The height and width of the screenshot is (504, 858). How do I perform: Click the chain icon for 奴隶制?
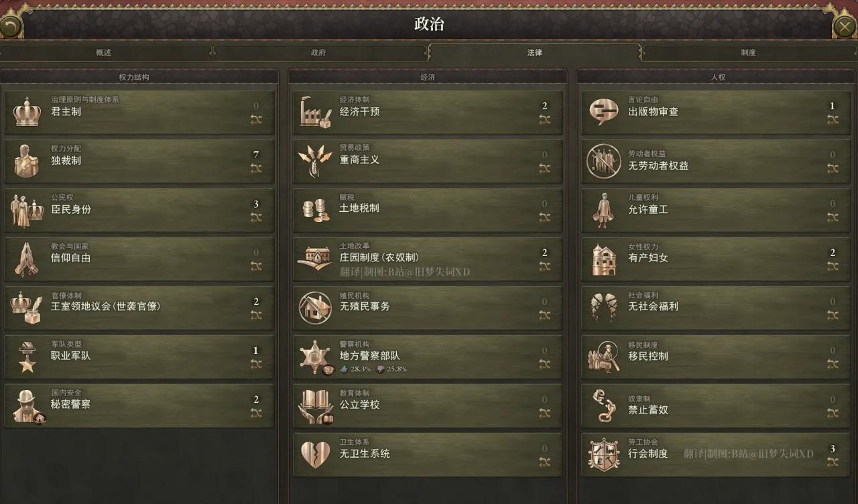(x=603, y=405)
